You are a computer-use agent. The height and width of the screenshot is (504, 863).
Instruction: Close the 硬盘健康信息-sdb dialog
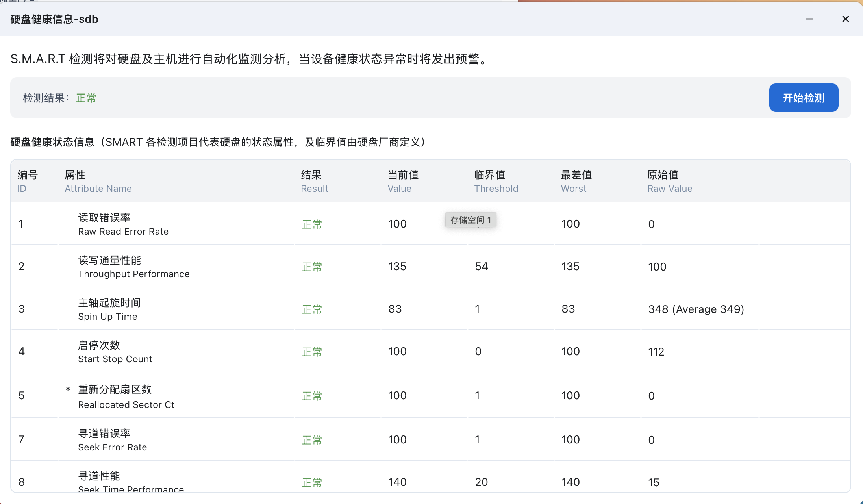(845, 19)
